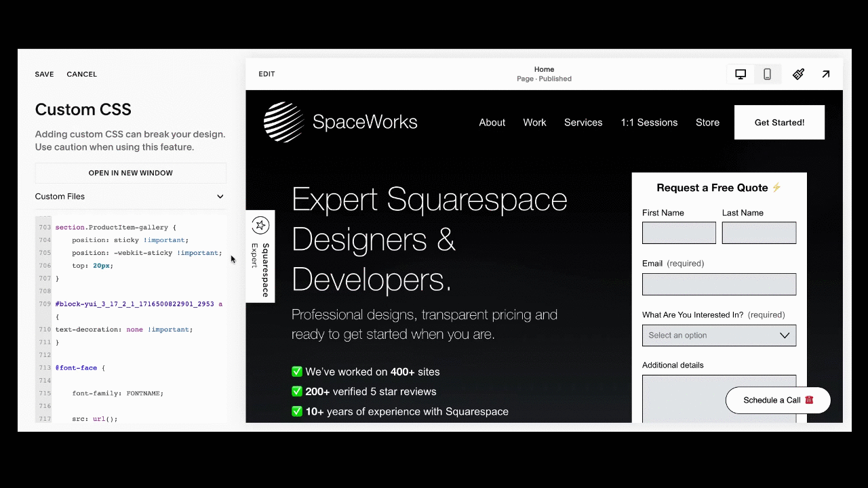Click the '@font-face {' code line

[x=80, y=368]
